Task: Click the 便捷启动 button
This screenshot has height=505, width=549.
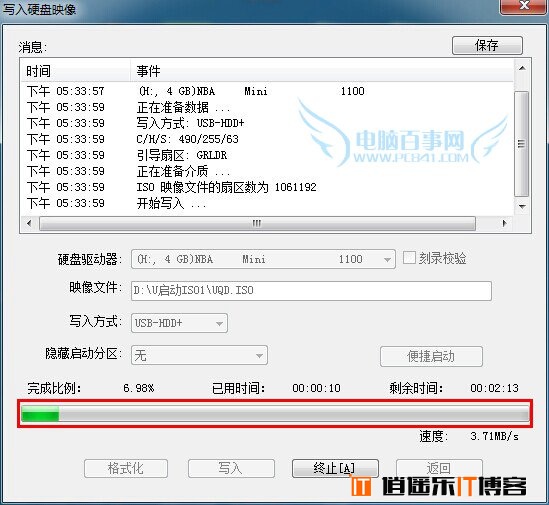Action: [x=431, y=357]
